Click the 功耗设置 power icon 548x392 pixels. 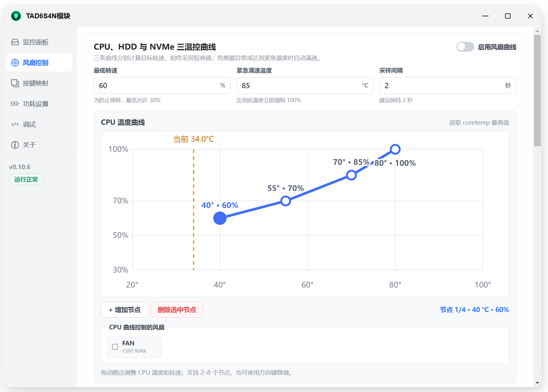coord(15,104)
